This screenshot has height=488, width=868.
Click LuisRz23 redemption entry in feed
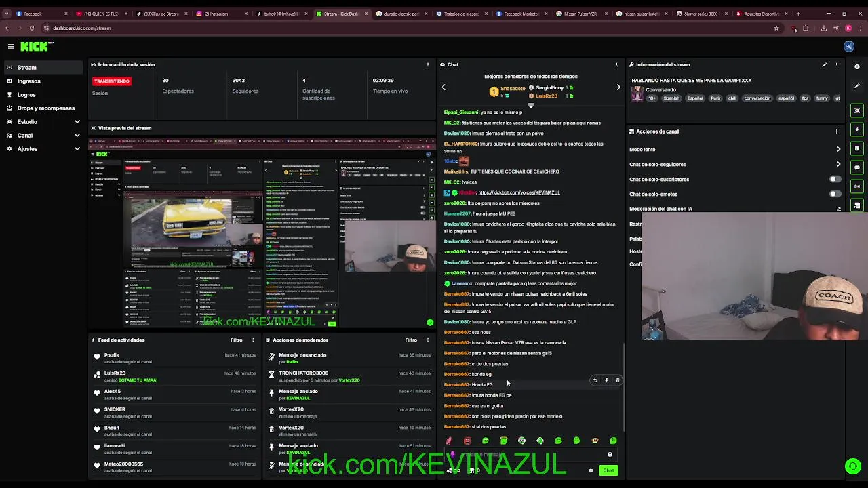pos(174,376)
